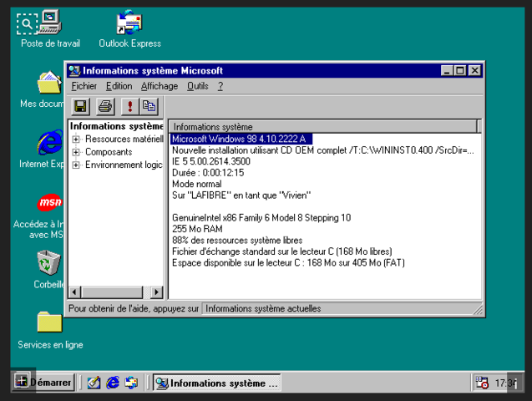Screen dimensions: 532x401
Task: Select the GenuineIntel x86 Family 6 line
Action: (x=261, y=218)
